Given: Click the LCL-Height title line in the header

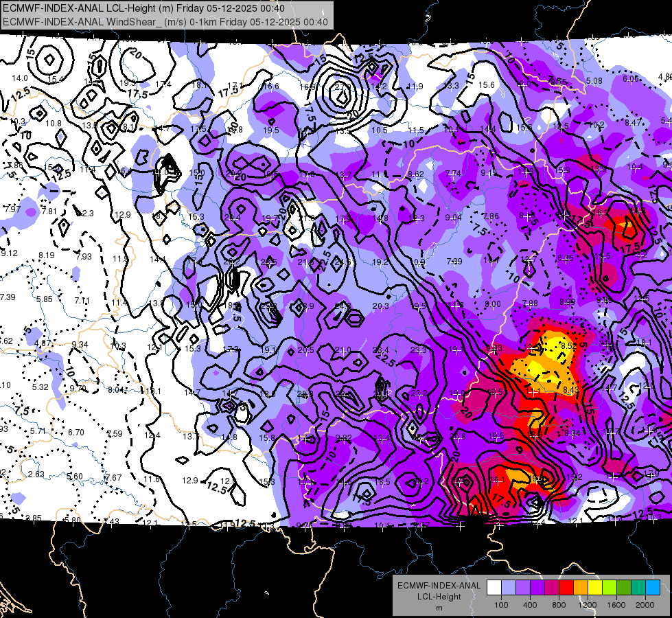Looking at the screenshot, I should pos(143,8).
